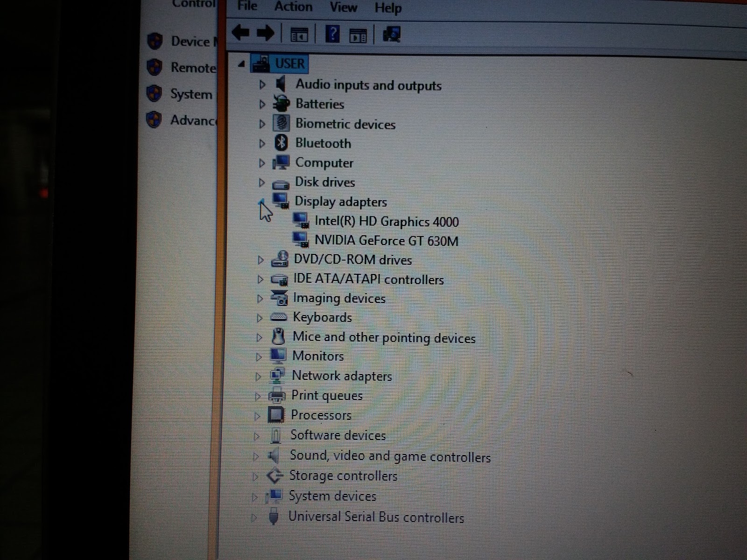
Task: Open the Action menu
Action: [293, 7]
